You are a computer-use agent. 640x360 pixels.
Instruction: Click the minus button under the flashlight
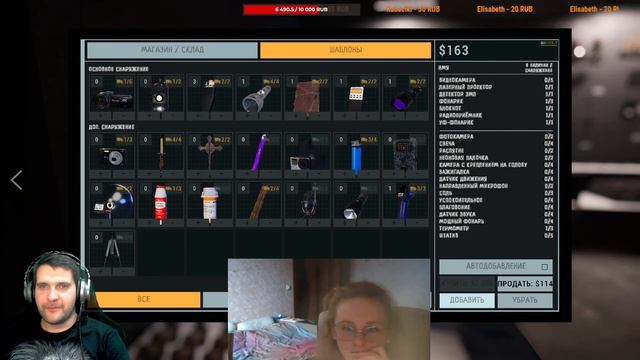(x=270, y=116)
